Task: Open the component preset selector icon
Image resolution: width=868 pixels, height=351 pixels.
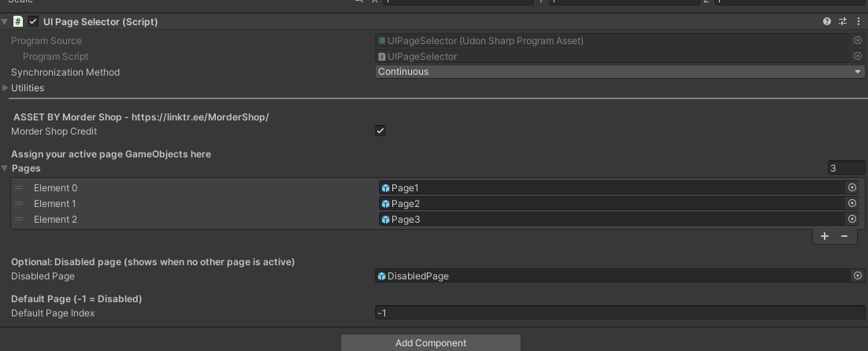Action: [x=842, y=22]
